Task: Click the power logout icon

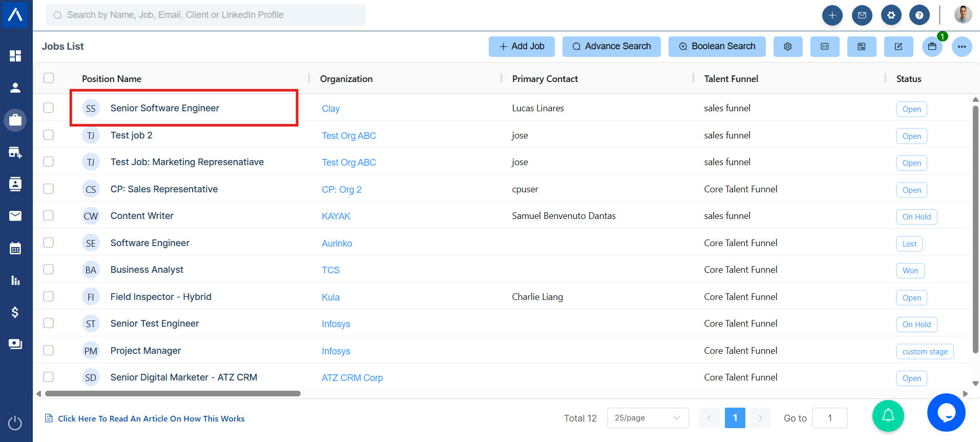Action: tap(15, 423)
